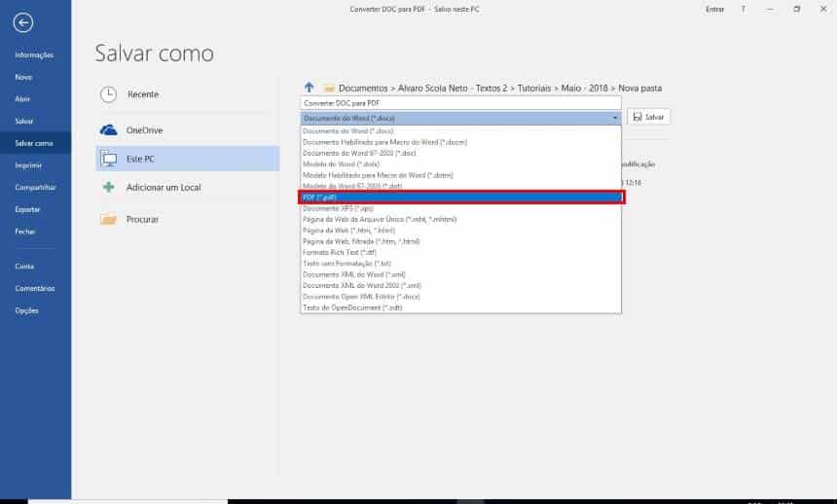Choose the Este PC computer icon
837x504 pixels.
click(109, 158)
